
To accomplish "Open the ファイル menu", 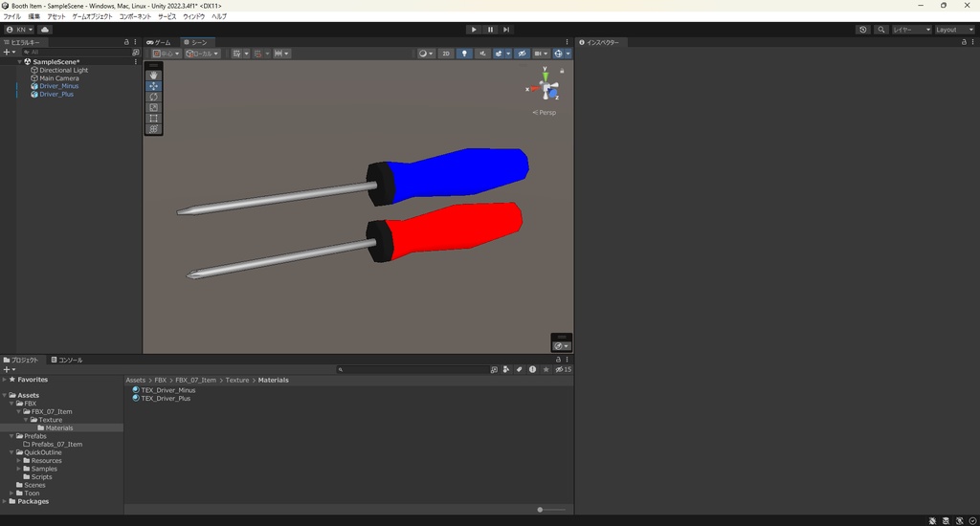I will pyautogui.click(x=11, y=17).
